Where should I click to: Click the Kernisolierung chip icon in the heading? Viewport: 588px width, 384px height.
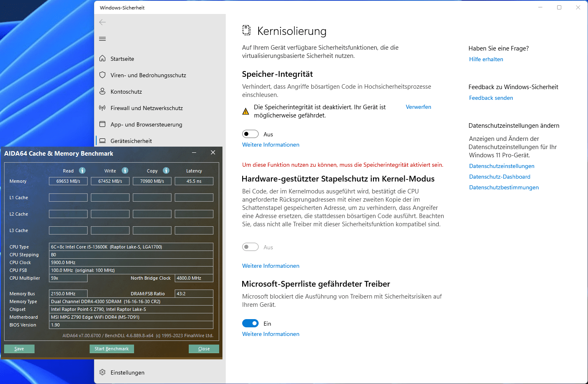pyautogui.click(x=246, y=30)
